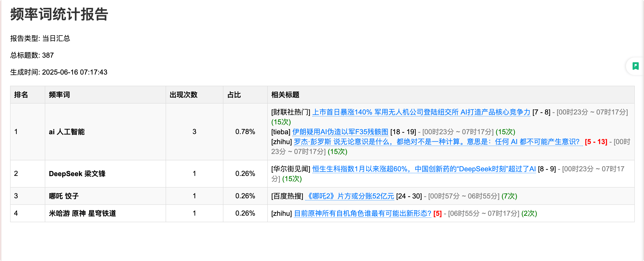Click the 总标题数: 387 line

click(32, 55)
